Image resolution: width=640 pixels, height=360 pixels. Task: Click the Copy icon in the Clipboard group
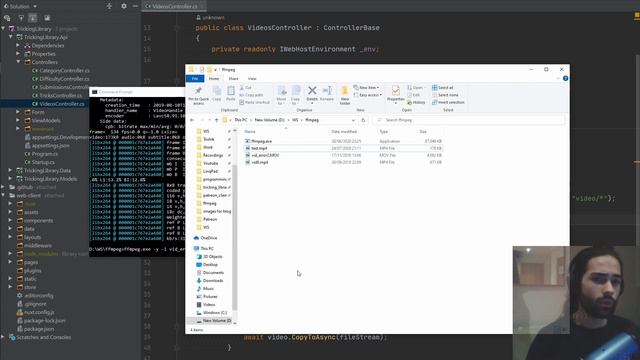coord(217,93)
